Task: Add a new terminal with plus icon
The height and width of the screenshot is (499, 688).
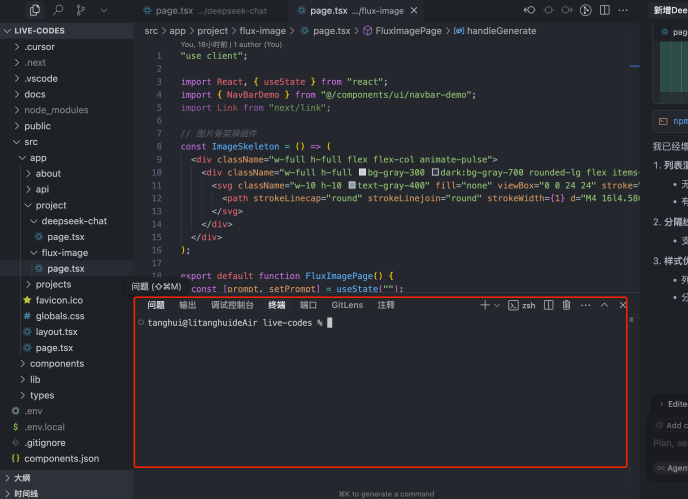Action: tap(484, 305)
